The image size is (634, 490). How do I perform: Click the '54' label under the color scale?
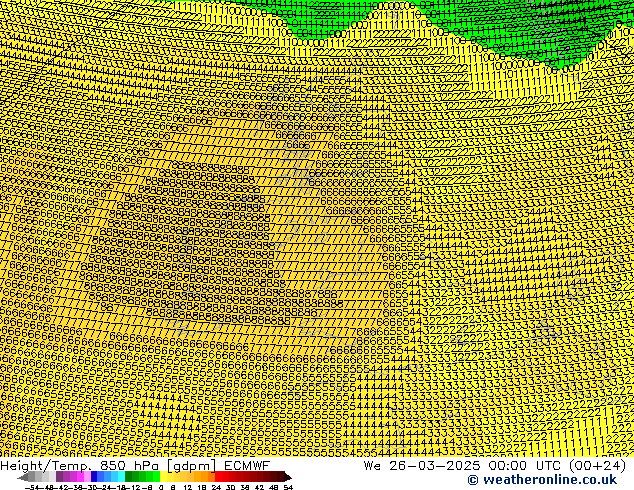pyautogui.click(x=288, y=488)
